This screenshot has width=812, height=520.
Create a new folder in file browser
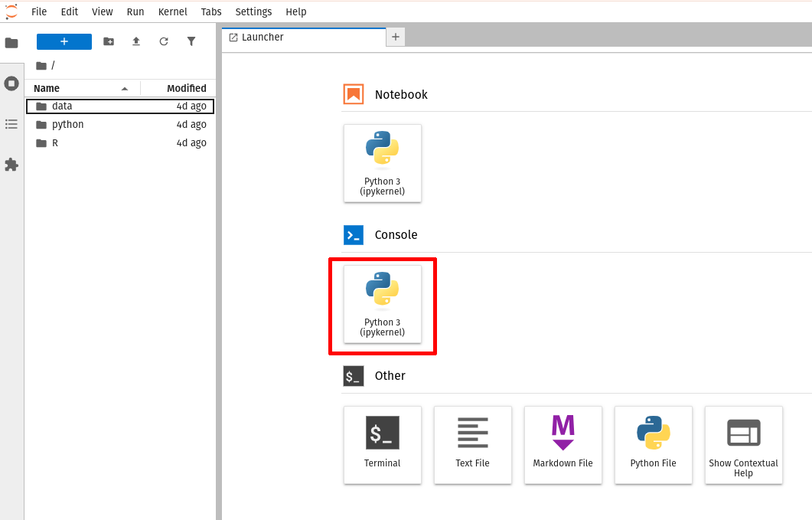(x=109, y=41)
